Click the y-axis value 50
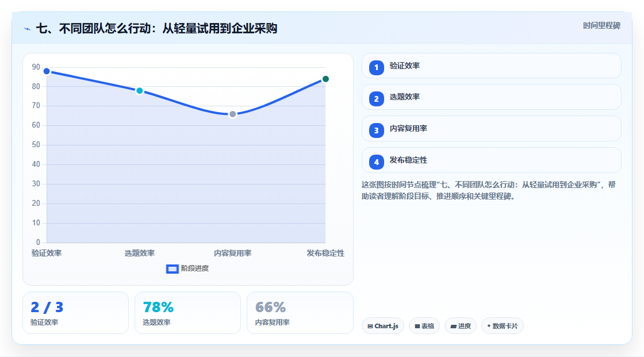 tap(36, 145)
